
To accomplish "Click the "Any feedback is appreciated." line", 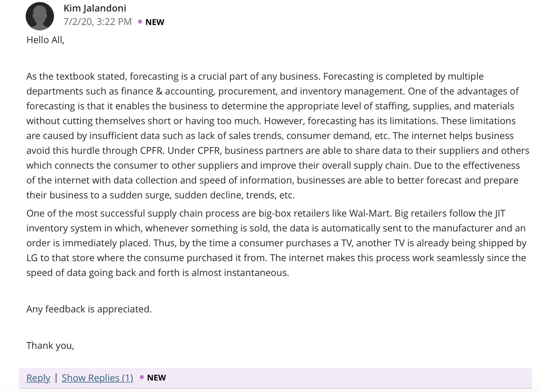I will [89, 309].
